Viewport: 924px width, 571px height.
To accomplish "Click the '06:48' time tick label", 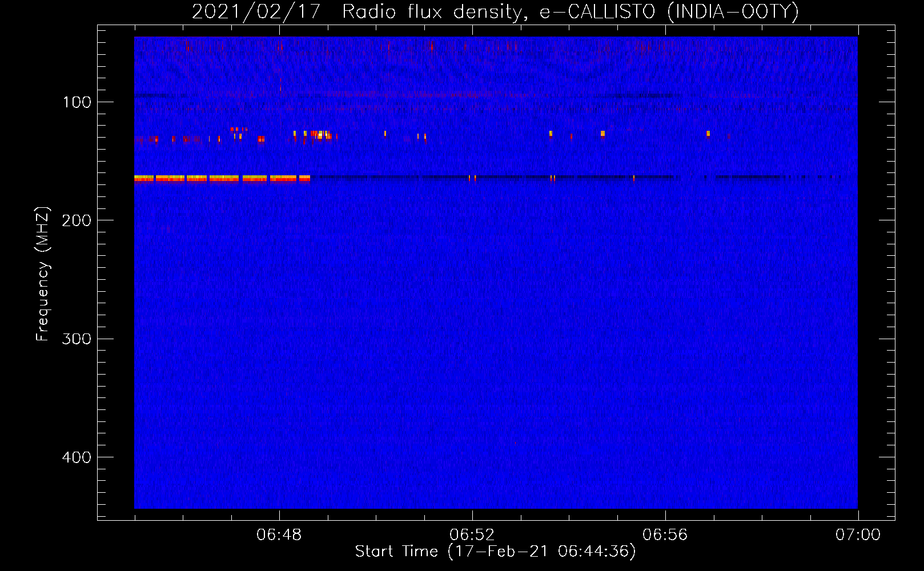I will [279, 535].
